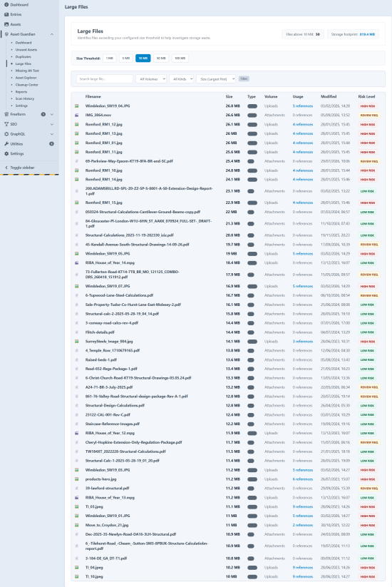The width and height of the screenshot is (392, 587).
Task: Expand the GraphQL menu chevron
Action: pyautogui.click(x=52, y=133)
